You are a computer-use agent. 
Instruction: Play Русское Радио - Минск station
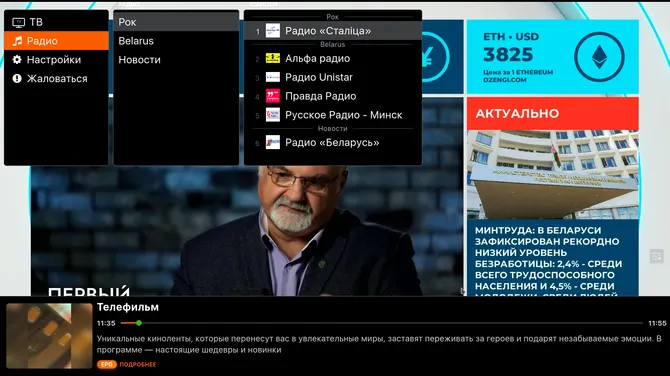coord(332,115)
